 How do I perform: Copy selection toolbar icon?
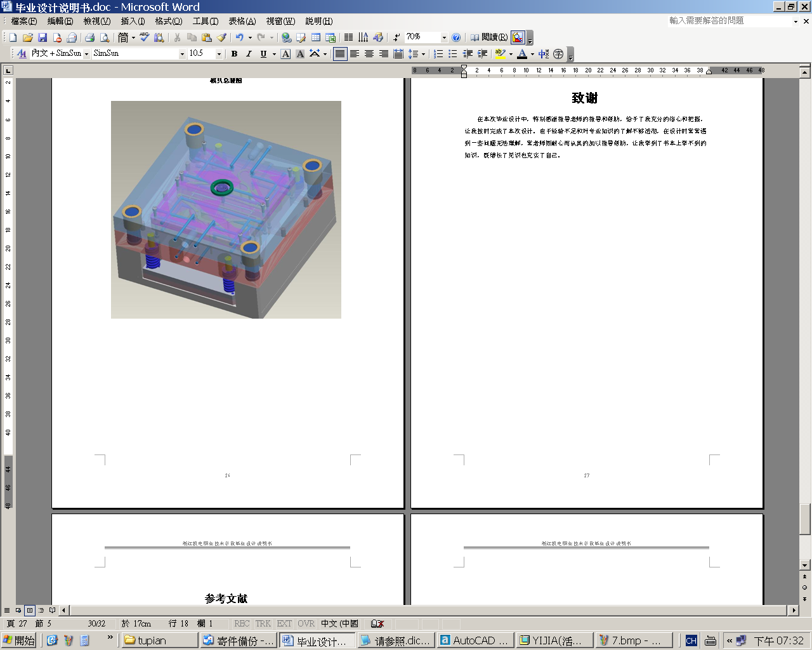coord(192,37)
